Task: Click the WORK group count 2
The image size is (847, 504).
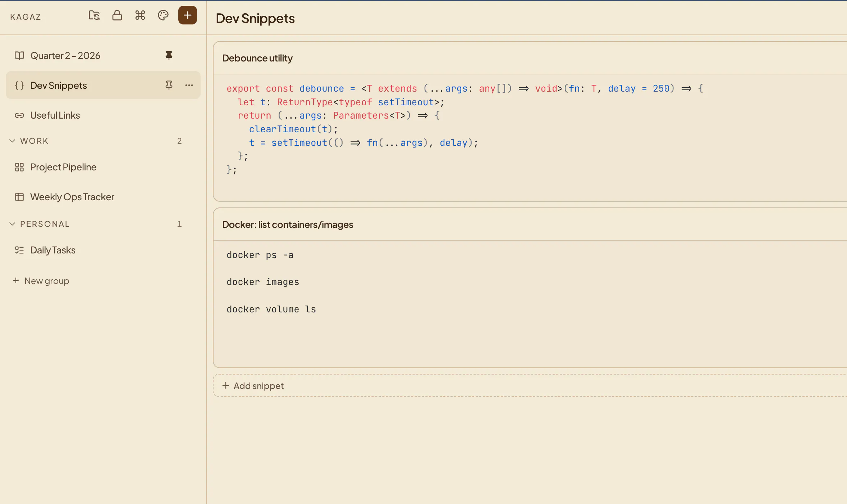Action: pyautogui.click(x=179, y=141)
